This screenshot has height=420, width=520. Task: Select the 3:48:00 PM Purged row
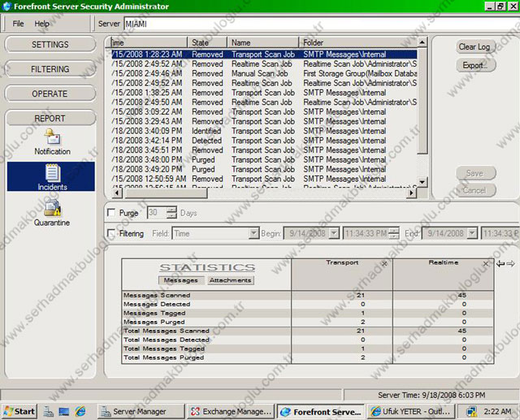coord(264,160)
